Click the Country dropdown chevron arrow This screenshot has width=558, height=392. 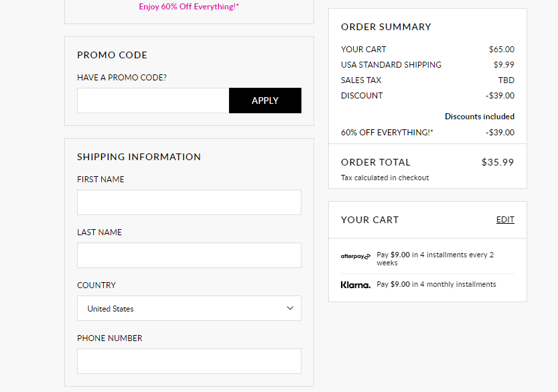290,308
